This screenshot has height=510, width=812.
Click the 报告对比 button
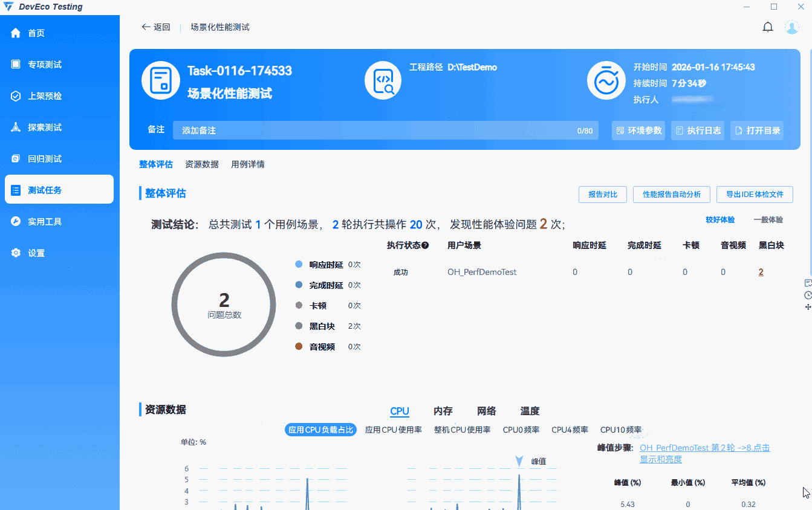603,195
